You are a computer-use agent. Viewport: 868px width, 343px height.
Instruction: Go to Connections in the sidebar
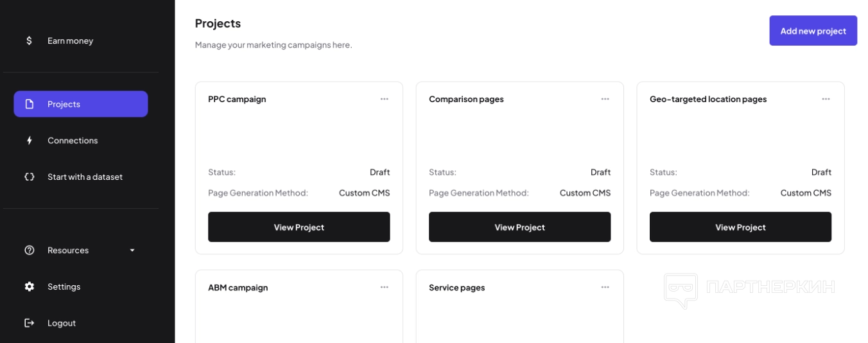pos(73,141)
